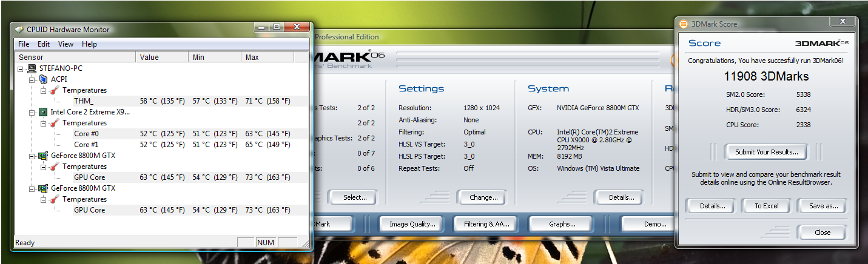
Task: Collapse the lower GeForce 8800M GTX node
Action: pos(32,188)
